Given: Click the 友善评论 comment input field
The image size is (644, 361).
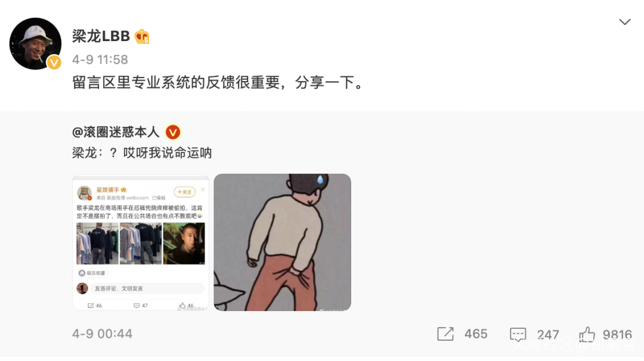Looking at the screenshot, I should [147, 288].
